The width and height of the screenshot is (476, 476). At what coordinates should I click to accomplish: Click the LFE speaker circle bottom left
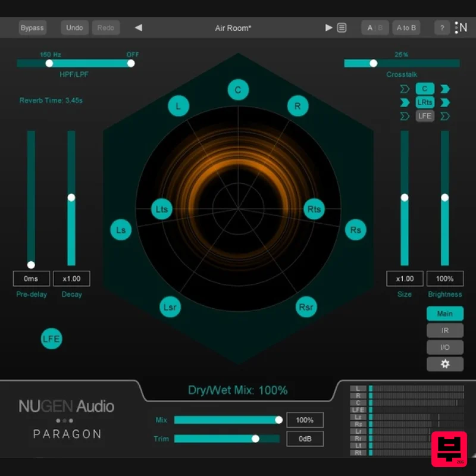tap(51, 339)
